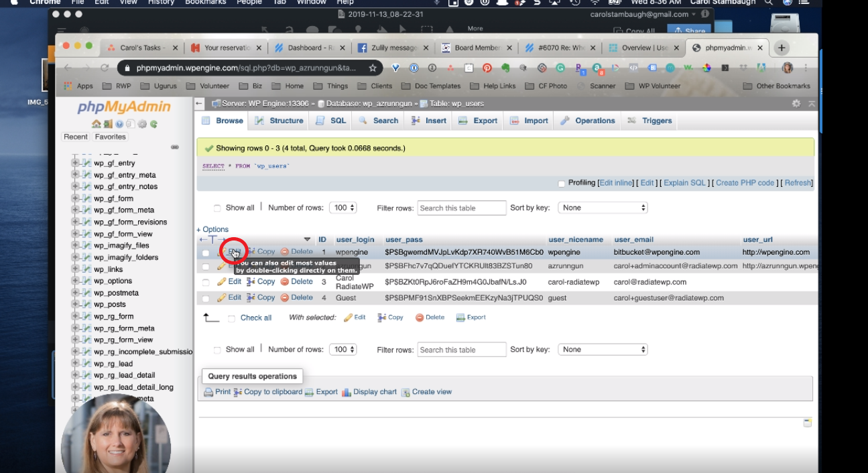Viewport: 868px width, 473px height.
Task: Open History menu in macOS menu bar
Action: 161,3
